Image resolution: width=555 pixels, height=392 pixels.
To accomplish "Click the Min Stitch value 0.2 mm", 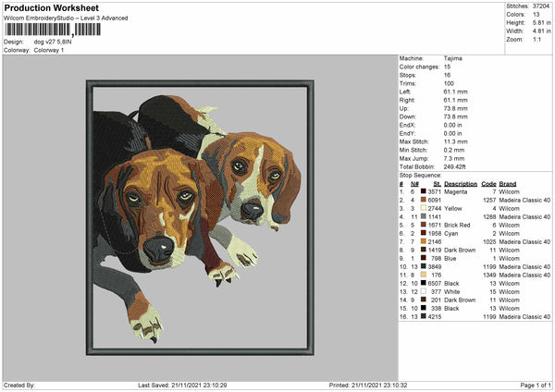I will pos(454,150).
